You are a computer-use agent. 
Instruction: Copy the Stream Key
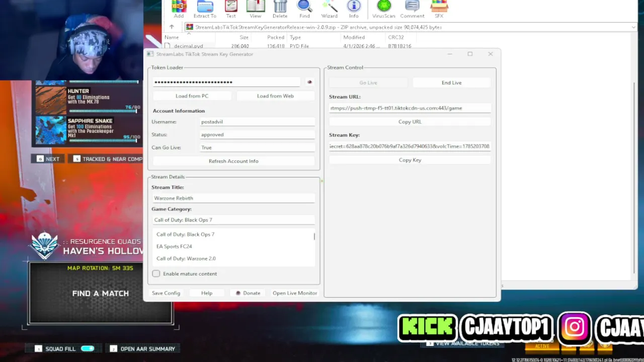pos(410,160)
